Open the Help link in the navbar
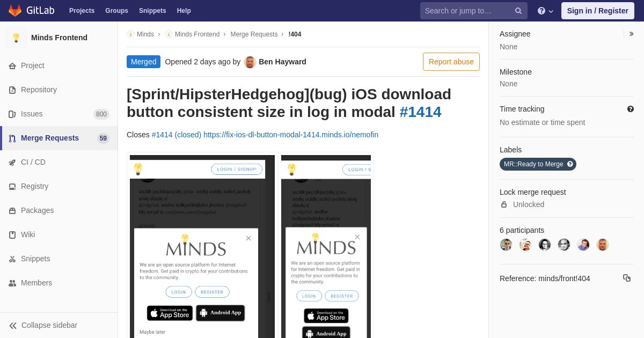The width and height of the screenshot is (644, 338). (184, 11)
